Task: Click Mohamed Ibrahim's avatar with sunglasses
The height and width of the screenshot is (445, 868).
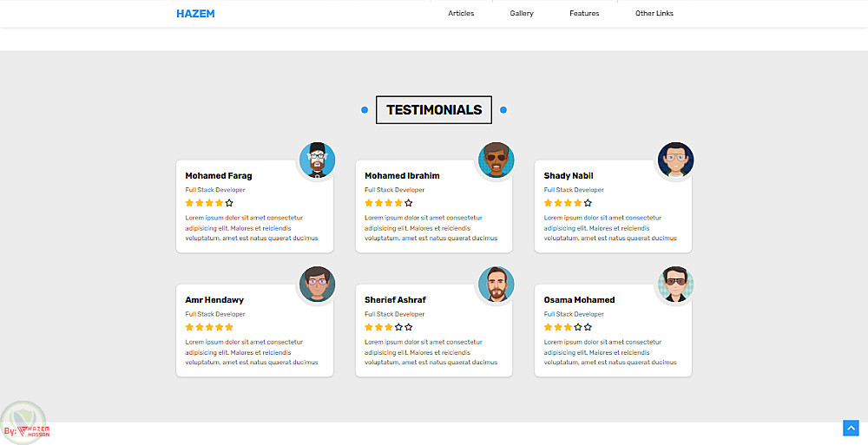Action: [496, 160]
